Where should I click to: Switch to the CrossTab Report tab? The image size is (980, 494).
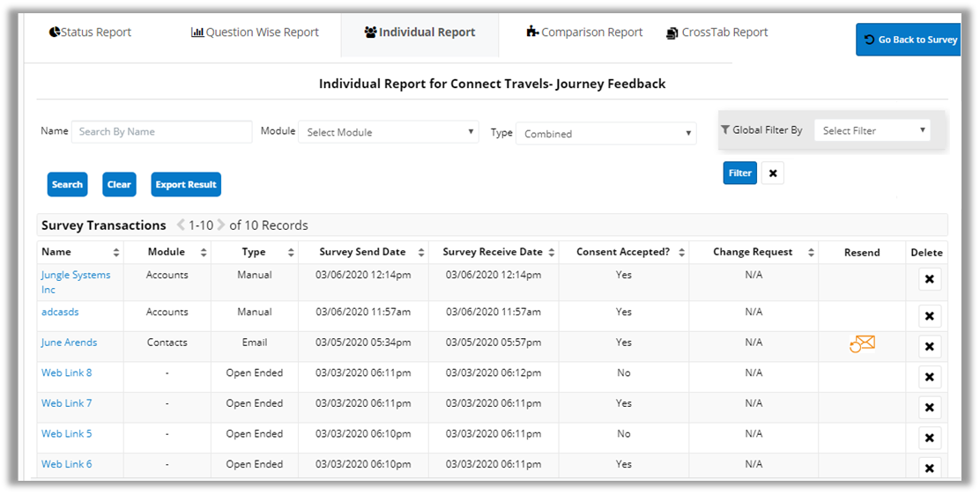[716, 33]
